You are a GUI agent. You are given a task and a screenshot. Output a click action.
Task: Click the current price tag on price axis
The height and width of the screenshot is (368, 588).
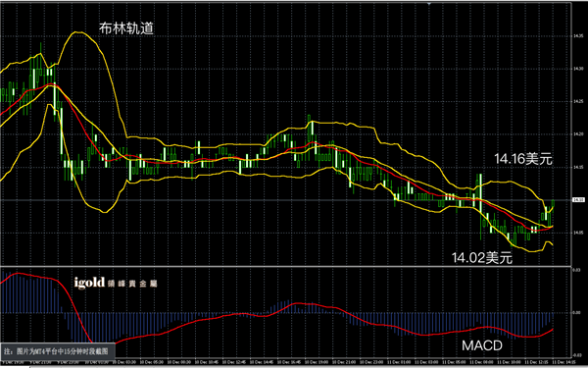point(576,200)
